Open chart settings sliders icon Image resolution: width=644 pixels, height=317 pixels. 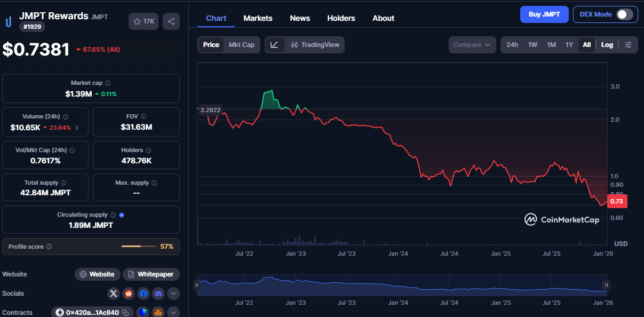click(628, 45)
